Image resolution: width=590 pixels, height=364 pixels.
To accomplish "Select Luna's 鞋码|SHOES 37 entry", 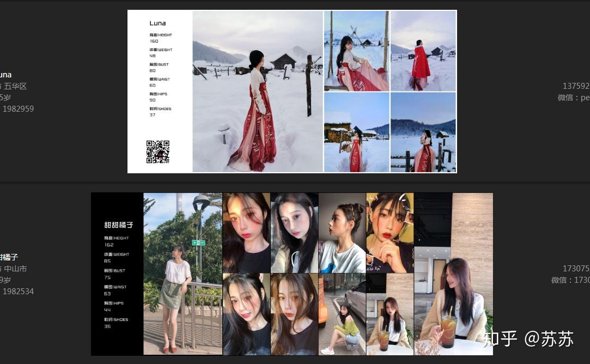I will click(160, 112).
